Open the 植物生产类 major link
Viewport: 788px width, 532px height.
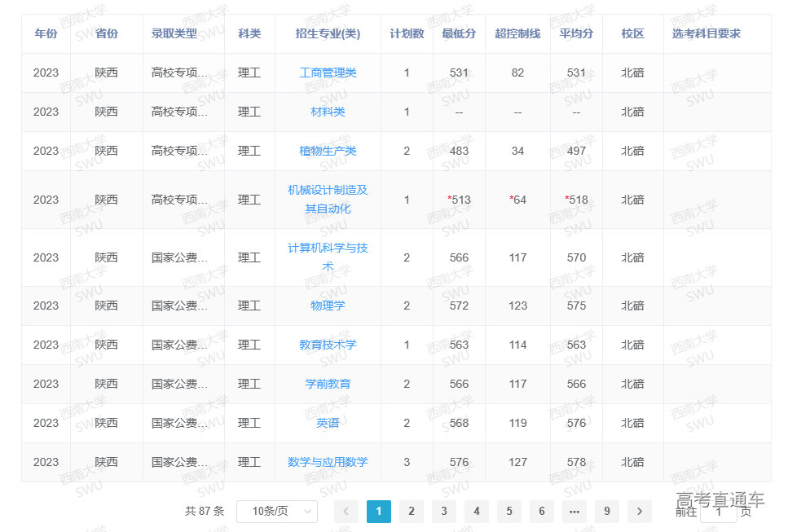(x=328, y=151)
